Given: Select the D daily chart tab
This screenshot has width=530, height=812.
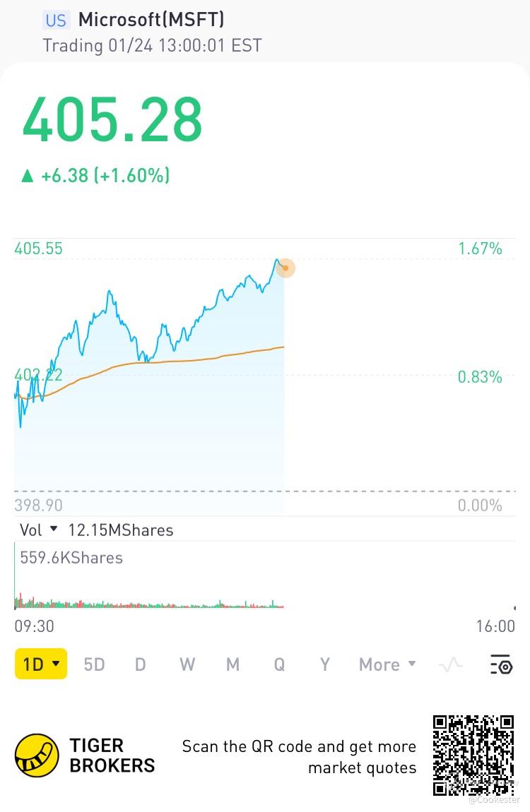Looking at the screenshot, I should (x=141, y=664).
